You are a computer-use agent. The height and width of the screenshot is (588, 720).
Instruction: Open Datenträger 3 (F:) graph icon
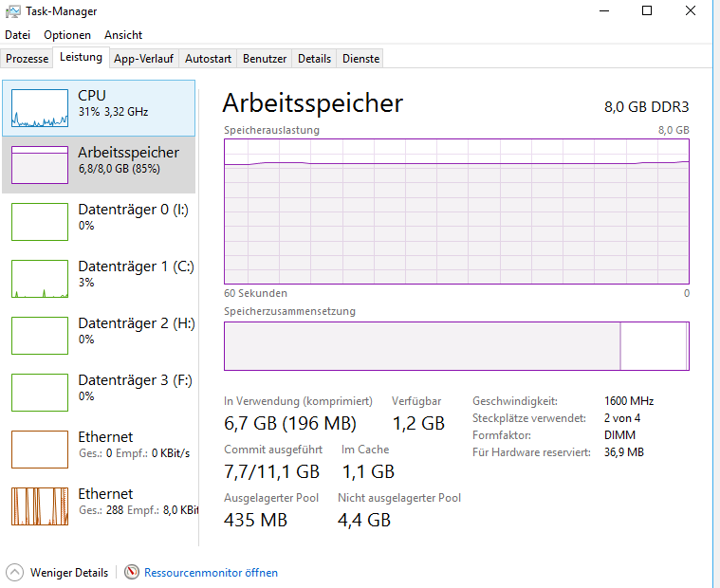click(40, 393)
